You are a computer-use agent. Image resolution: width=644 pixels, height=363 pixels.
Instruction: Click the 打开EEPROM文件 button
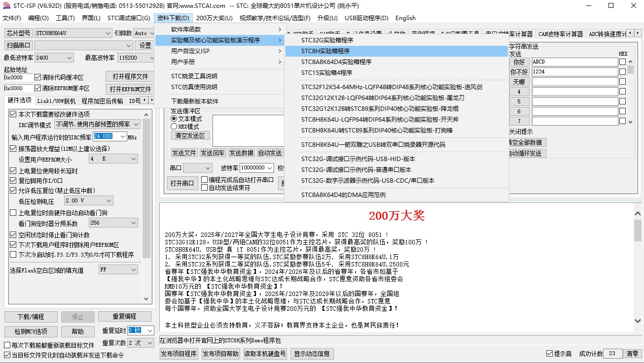point(130,89)
